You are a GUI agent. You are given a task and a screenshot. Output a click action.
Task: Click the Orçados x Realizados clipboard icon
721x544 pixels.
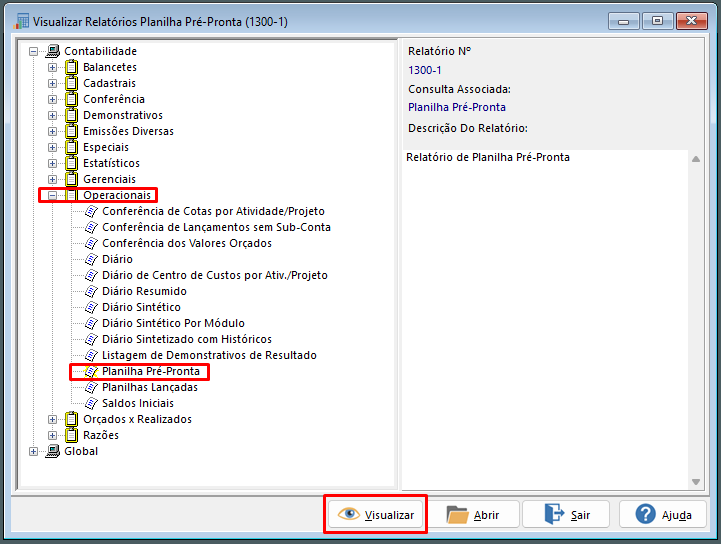[71, 419]
